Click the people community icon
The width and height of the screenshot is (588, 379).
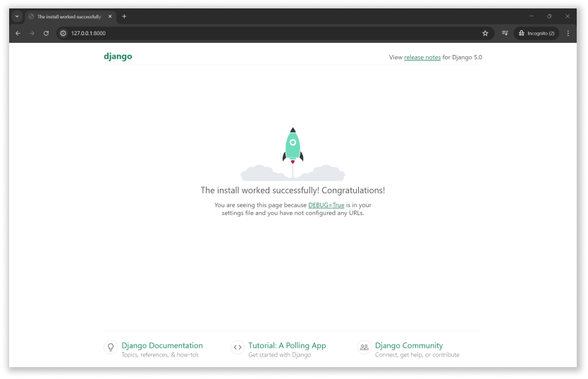[364, 347]
